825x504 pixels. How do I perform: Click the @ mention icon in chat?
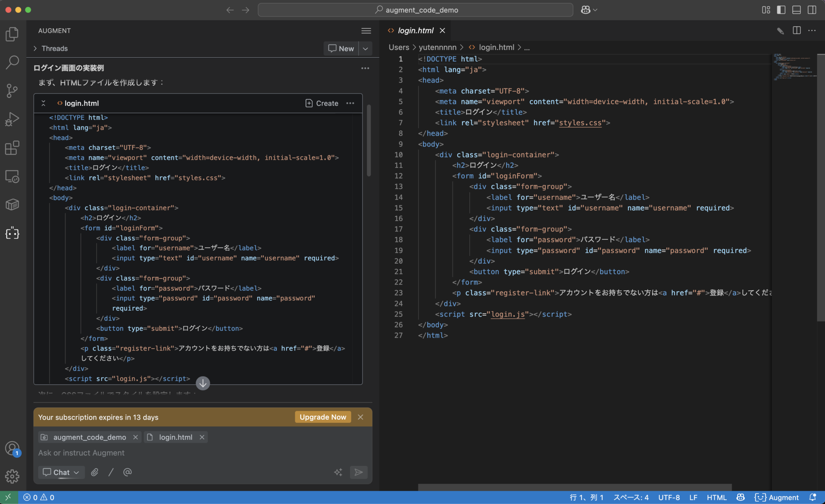[127, 472]
